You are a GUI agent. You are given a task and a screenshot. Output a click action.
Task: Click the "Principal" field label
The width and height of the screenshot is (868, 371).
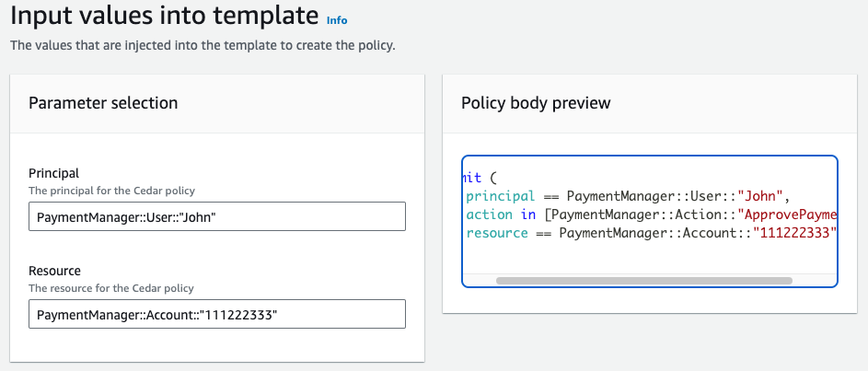point(54,173)
